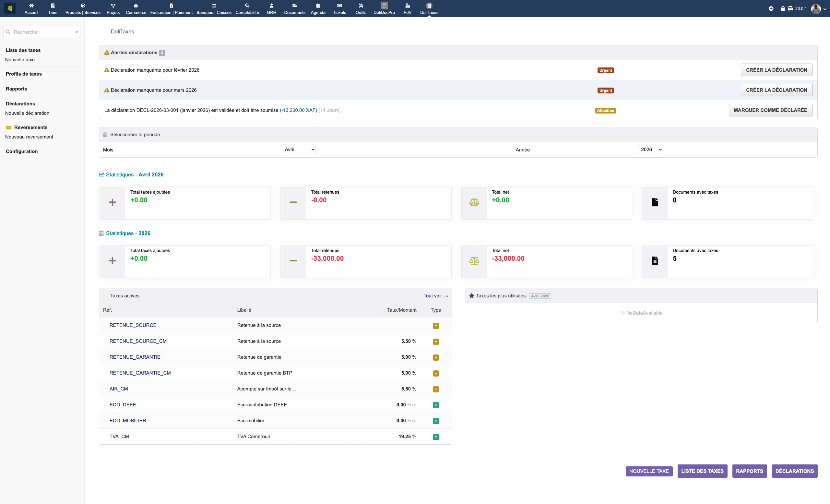This screenshot has height=504, width=830.
Task: Open Profils de taxes menu entry
Action: coord(24,74)
